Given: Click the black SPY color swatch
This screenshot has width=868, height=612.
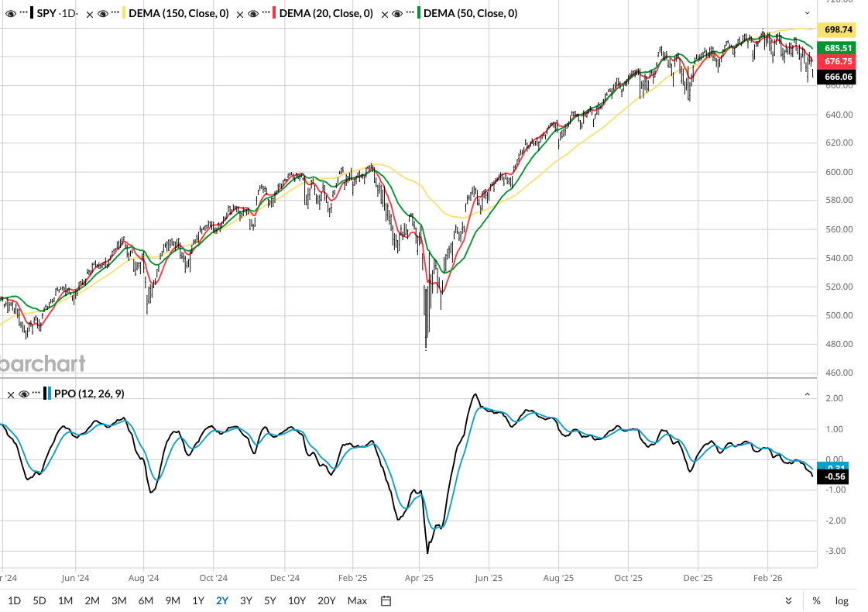Looking at the screenshot, I should [x=32, y=12].
